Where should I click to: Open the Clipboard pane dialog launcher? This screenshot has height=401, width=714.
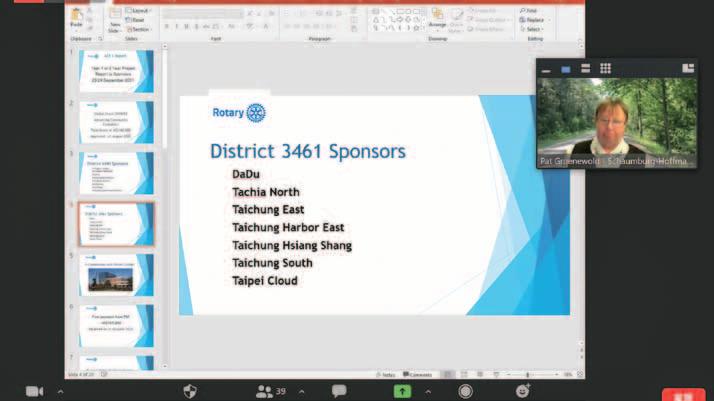pyautogui.click(x=100, y=39)
